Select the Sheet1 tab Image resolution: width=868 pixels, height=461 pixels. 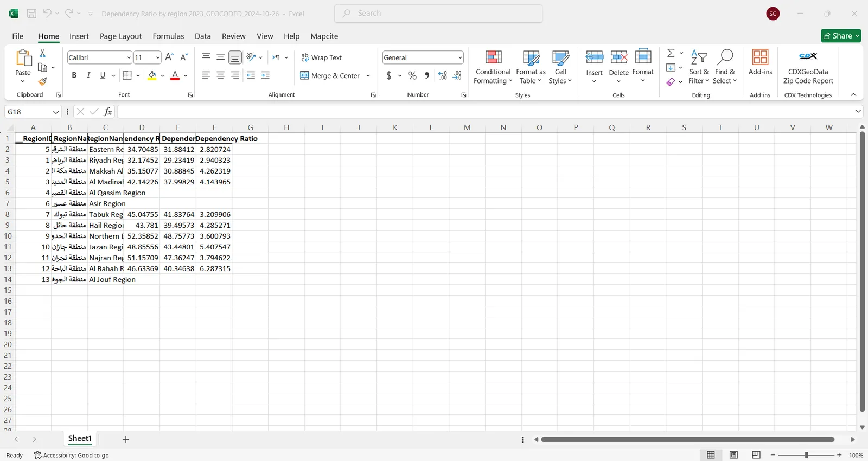point(80,439)
